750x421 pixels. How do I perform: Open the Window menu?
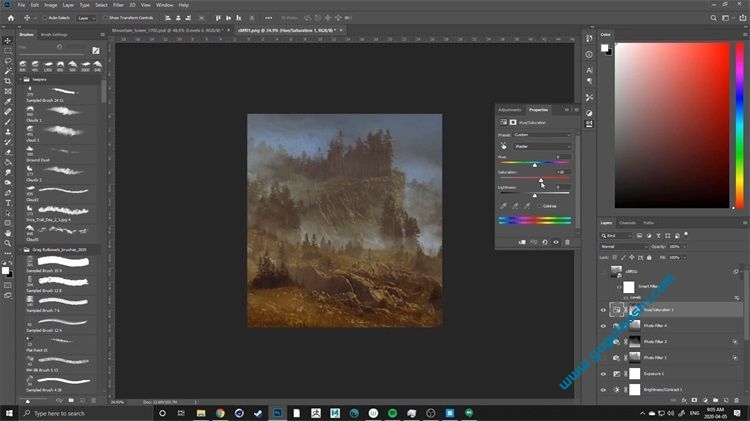tap(165, 5)
